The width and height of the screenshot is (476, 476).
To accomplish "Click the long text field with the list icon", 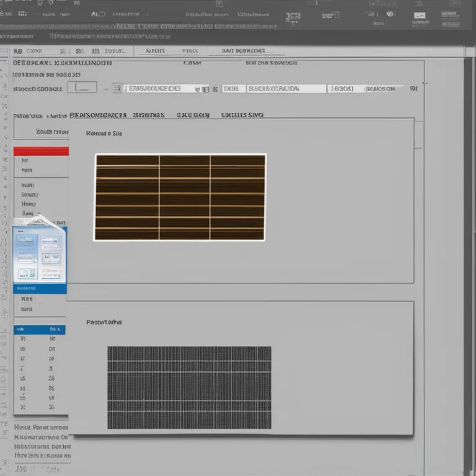I will (x=166, y=89).
